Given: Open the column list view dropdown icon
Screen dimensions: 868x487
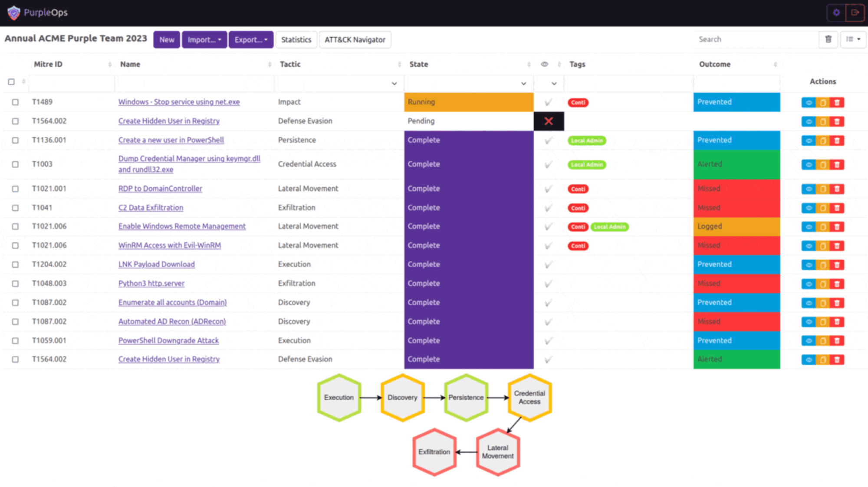Looking at the screenshot, I should [853, 39].
